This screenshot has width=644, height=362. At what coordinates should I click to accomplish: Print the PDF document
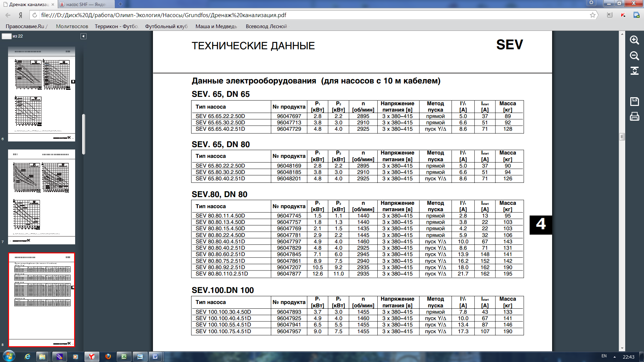click(x=634, y=117)
